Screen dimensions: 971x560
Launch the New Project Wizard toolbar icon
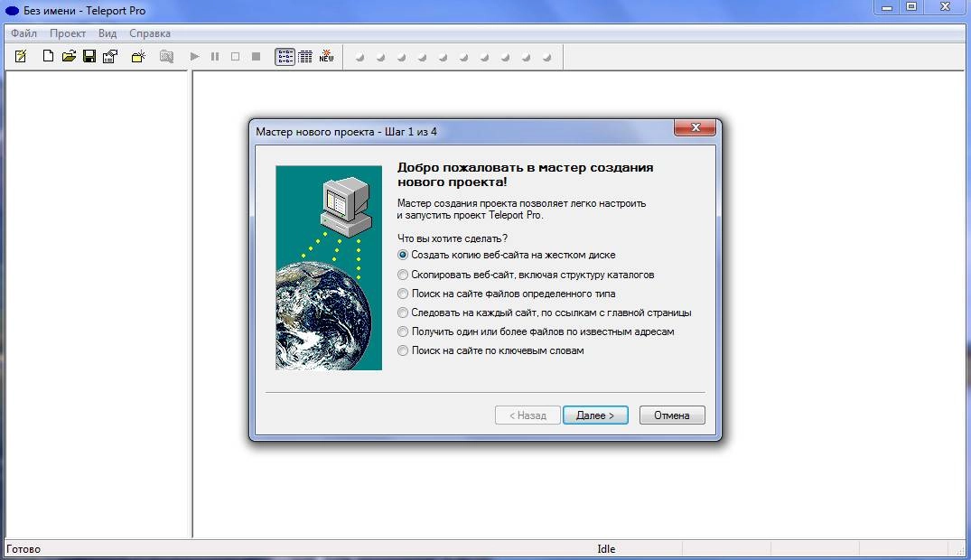[21, 56]
